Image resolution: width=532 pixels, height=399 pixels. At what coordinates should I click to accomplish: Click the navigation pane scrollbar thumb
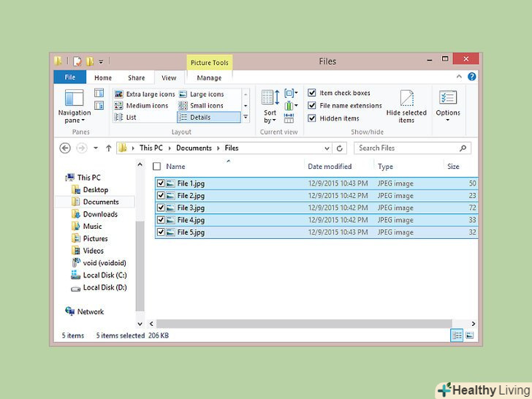coord(140,266)
